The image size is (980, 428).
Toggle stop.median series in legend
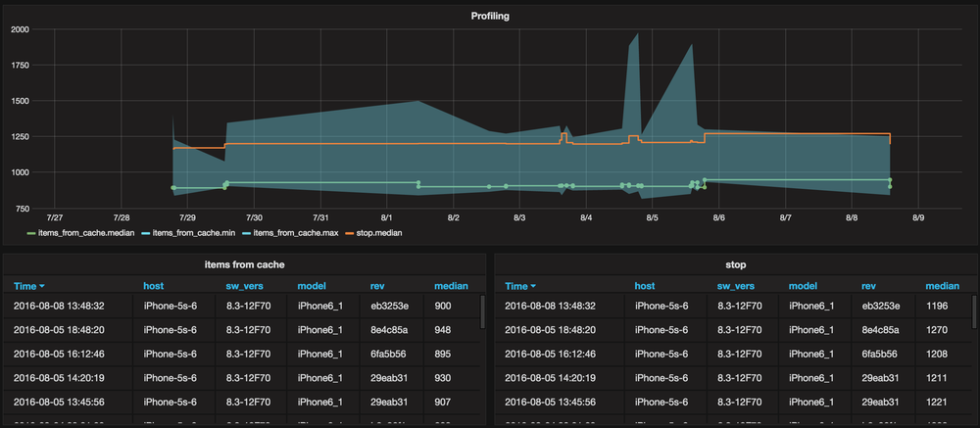379,233
